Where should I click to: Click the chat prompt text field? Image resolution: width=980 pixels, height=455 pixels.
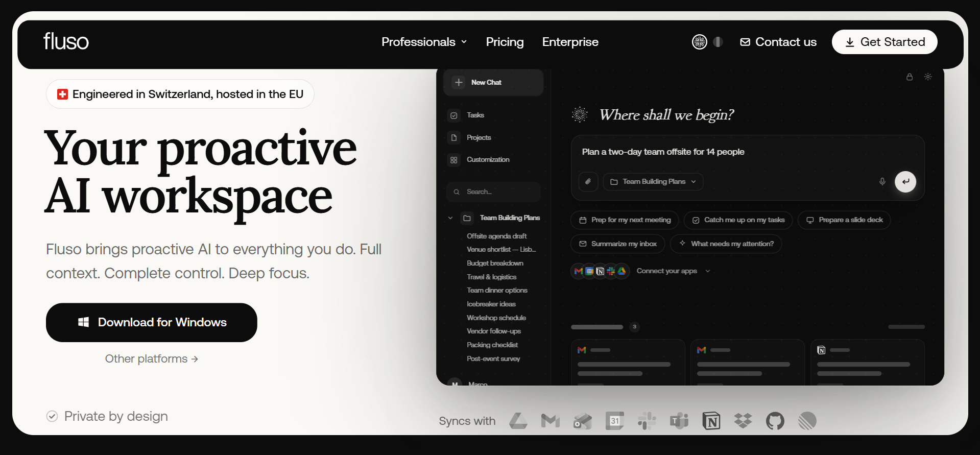coord(748,152)
